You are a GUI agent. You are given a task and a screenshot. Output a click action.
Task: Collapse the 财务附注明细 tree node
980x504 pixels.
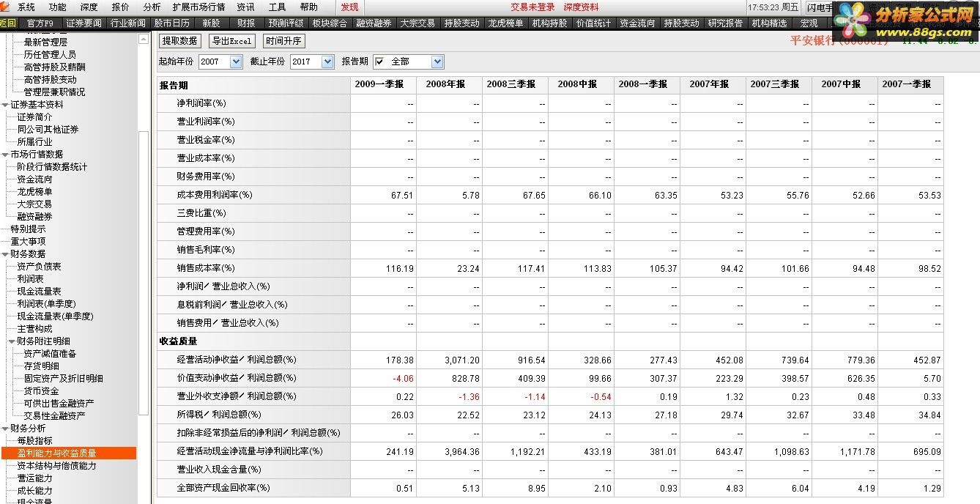click(12, 341)
